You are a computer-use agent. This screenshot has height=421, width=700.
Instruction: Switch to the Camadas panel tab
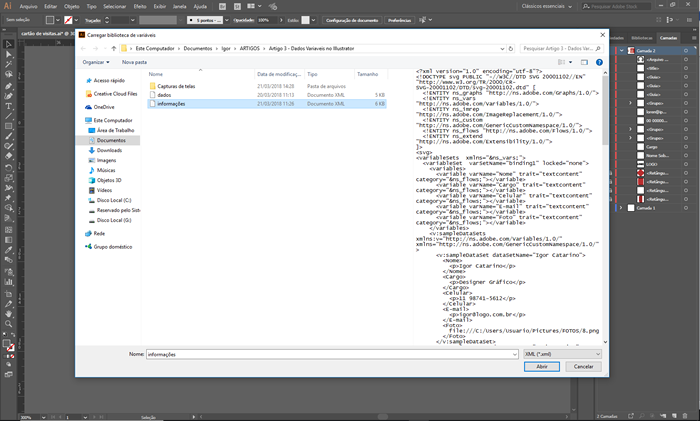668,38
